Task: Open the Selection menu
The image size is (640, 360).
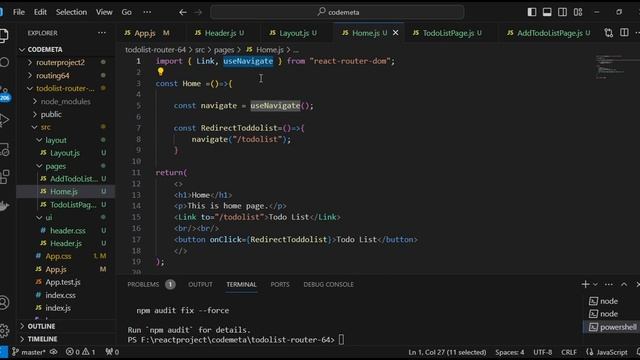Action: click(71, 12)
